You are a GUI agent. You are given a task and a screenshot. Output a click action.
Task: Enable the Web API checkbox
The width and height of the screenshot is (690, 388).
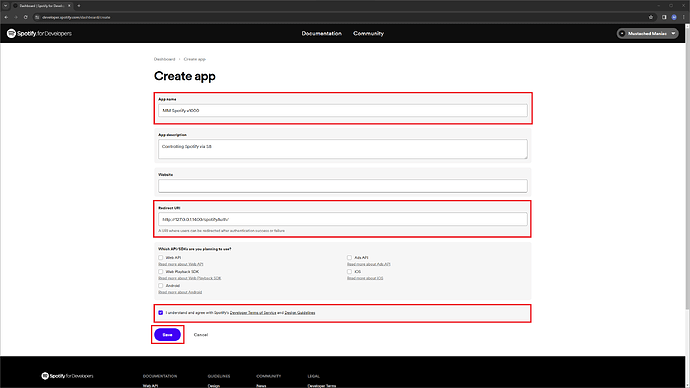click(161, 258)
